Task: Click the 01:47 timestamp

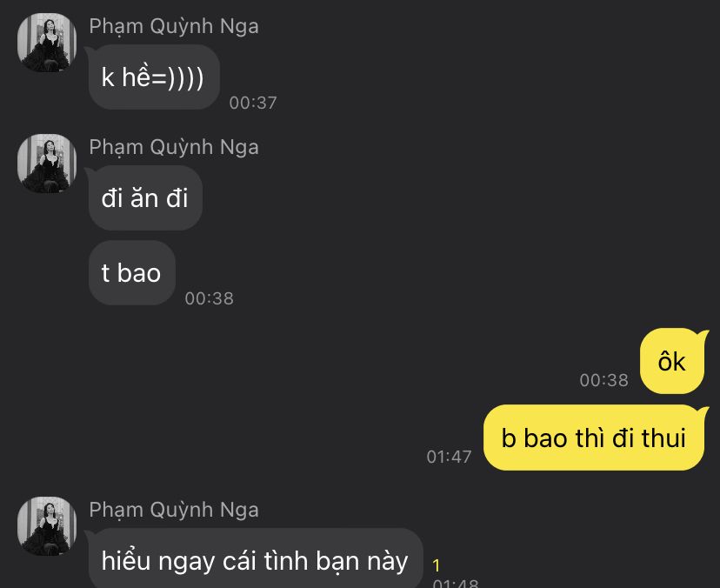Action: 449,457
